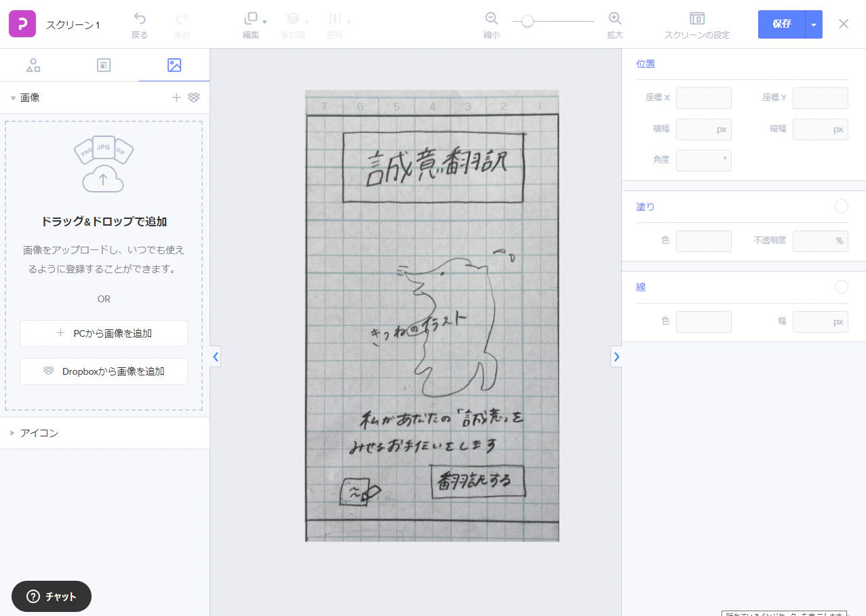Close the editor with the X
866x616 pixels.
click(x=844, y=24)
